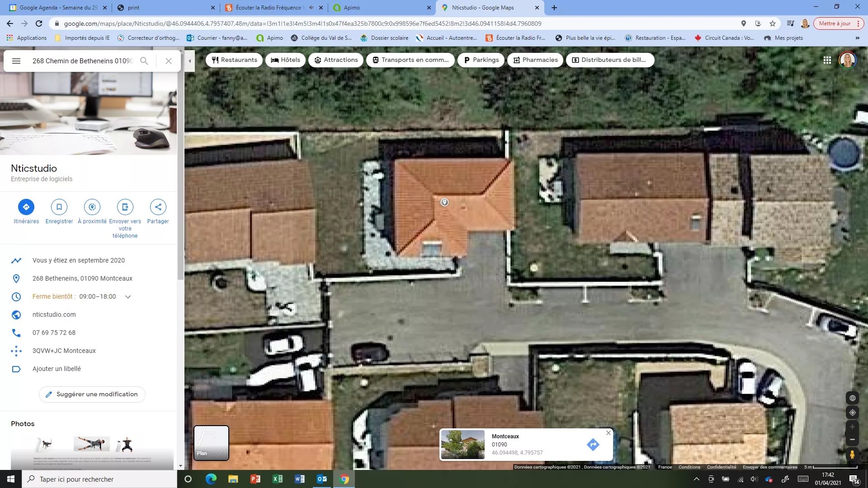The image size is (868, 488).
Task: Click the plus code 3QVW+JC Montceaux
Action: (64, 351)
